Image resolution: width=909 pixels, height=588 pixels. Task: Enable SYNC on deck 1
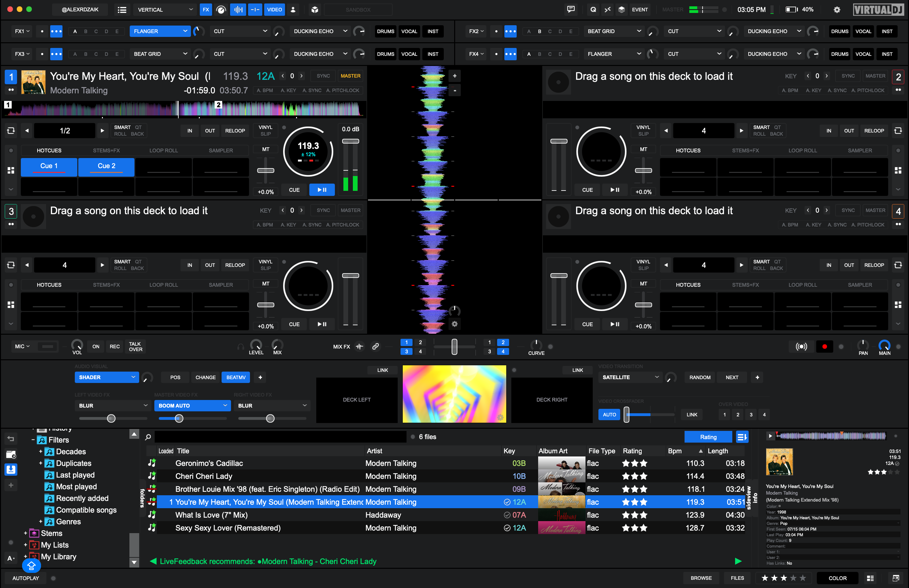click(323, 76)
